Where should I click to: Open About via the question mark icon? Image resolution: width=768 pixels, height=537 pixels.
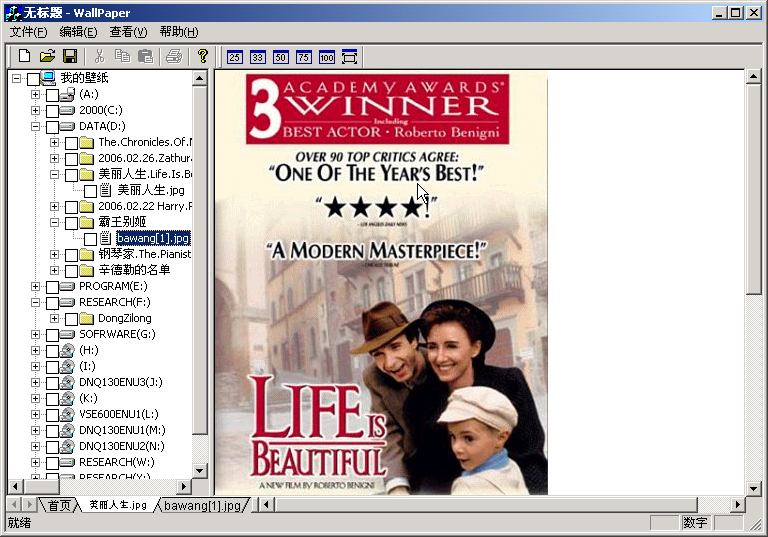203,56
